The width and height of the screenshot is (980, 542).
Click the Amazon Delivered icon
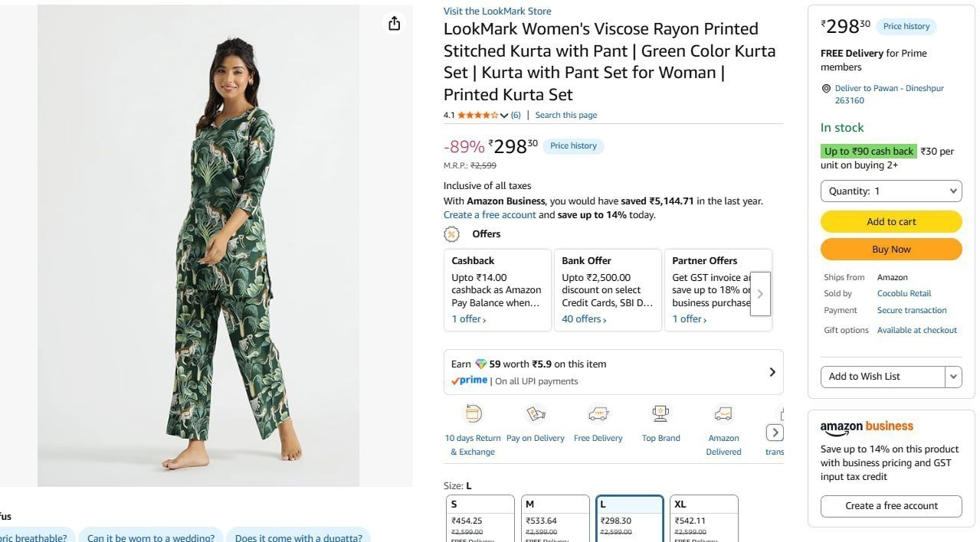(x=723, y=414)
